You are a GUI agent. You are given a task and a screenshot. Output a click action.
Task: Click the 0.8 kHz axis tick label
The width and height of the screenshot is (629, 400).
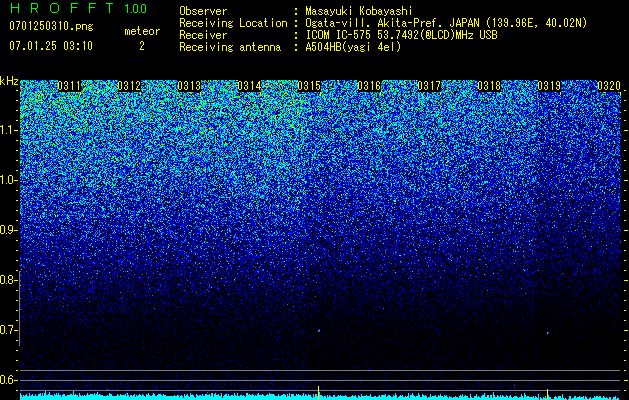click(x=8, y=280)
